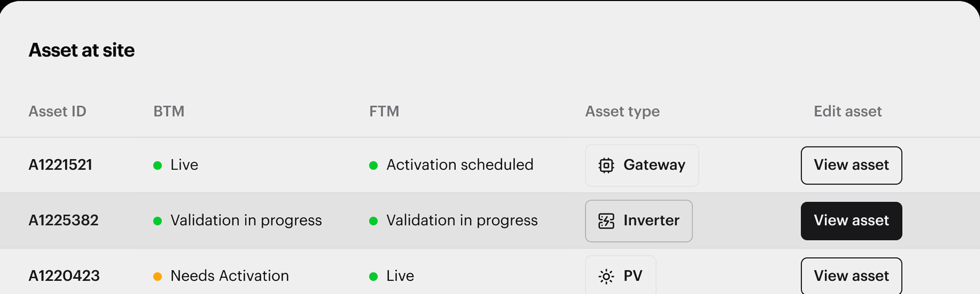Click the BTM column header
The height and width of the screenshot is (294, 980).
(169, 111)
